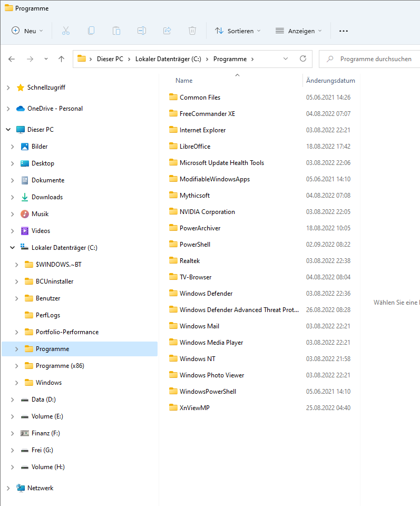The width and height of the screenshot is (420, 506).
Task: Click Programme breadcrumb segment
Action: click(x=230, y=59)
